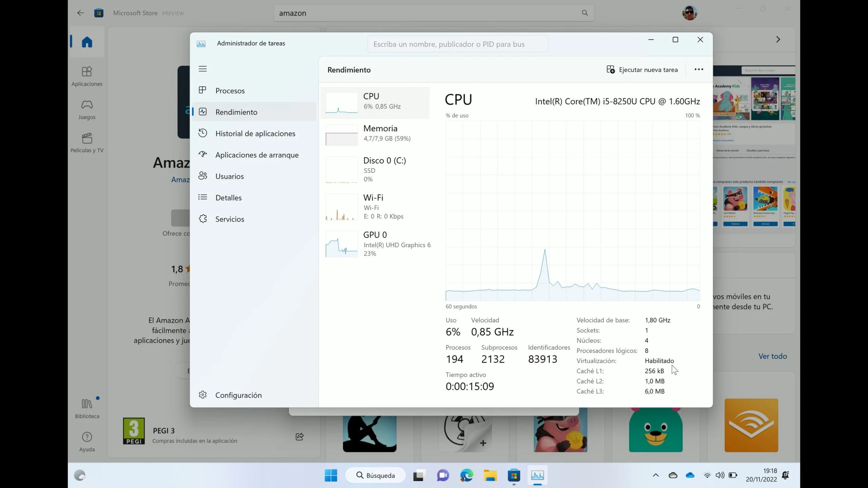Open the Windows Start menu
868x488 pixels.
[x=331, y=475]
